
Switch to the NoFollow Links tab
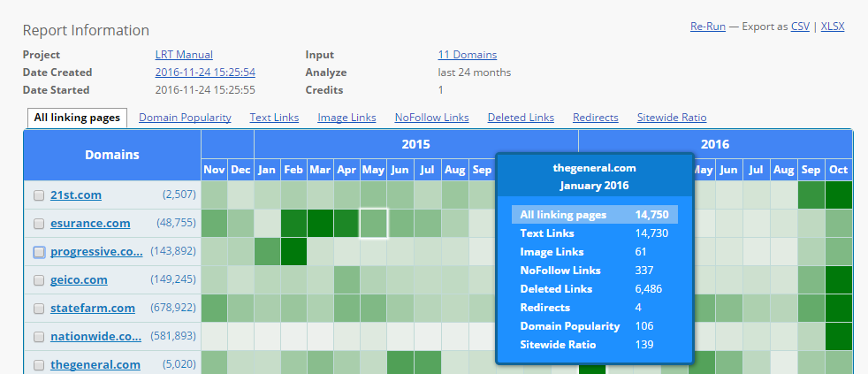[431, 118]
